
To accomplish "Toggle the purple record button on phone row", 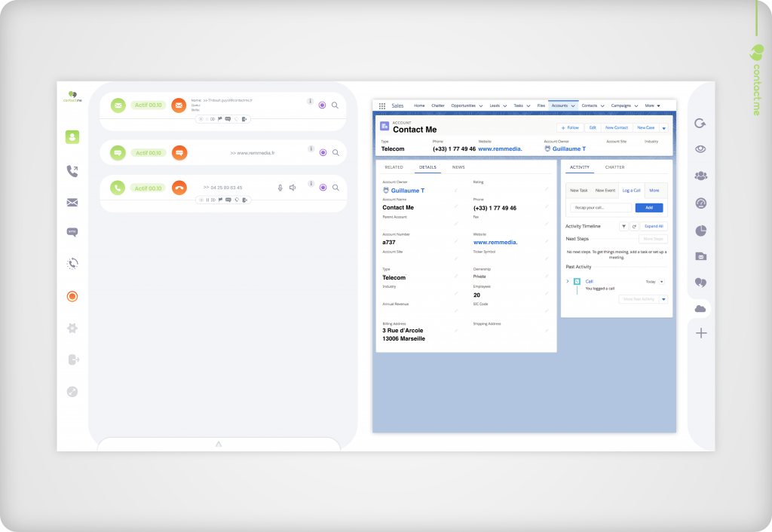I will [x=323, y=188].
